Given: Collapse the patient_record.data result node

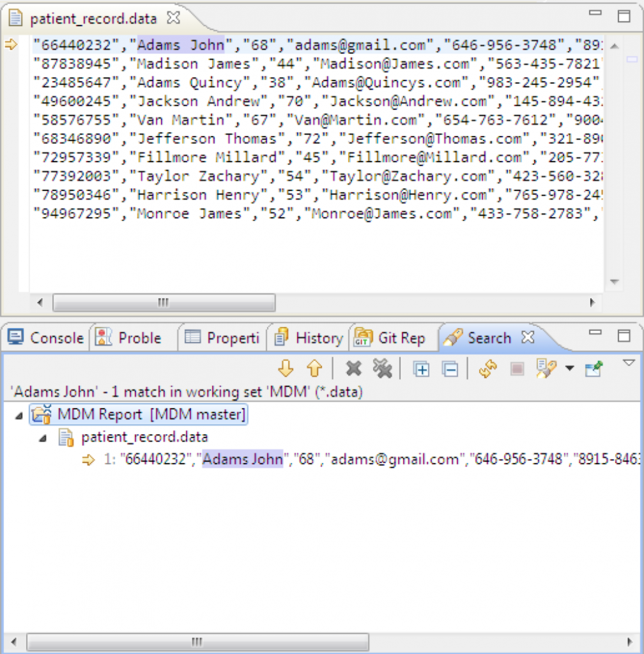Looking at the screenshot, I should click(43, 438).
